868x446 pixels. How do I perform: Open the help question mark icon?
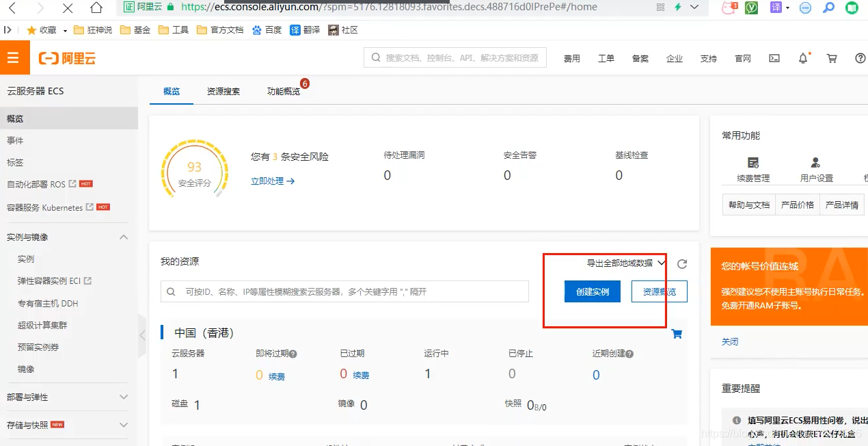pyautogui.click(x=860, y=58)
